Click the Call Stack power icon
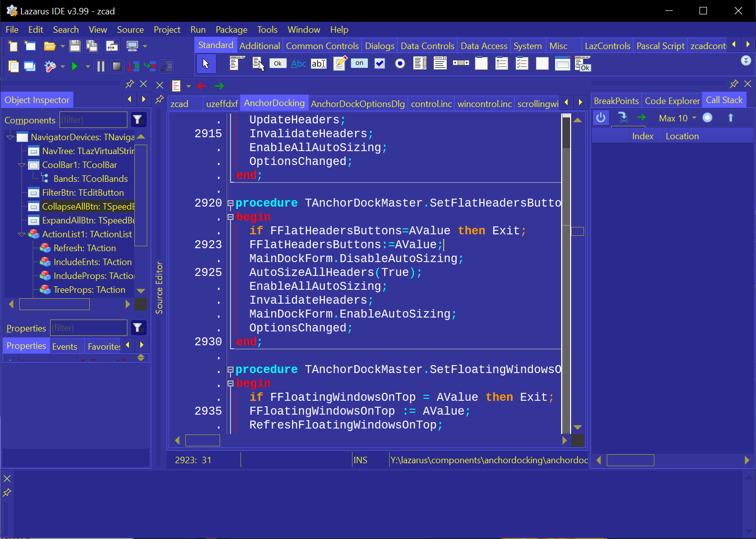 tap(601, 118)
